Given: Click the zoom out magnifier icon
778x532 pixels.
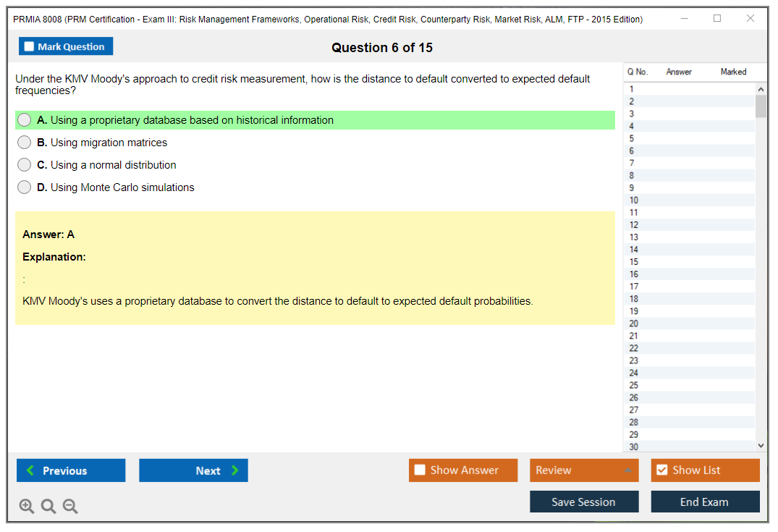Looking at the screenshot, I should pos(70,507).
